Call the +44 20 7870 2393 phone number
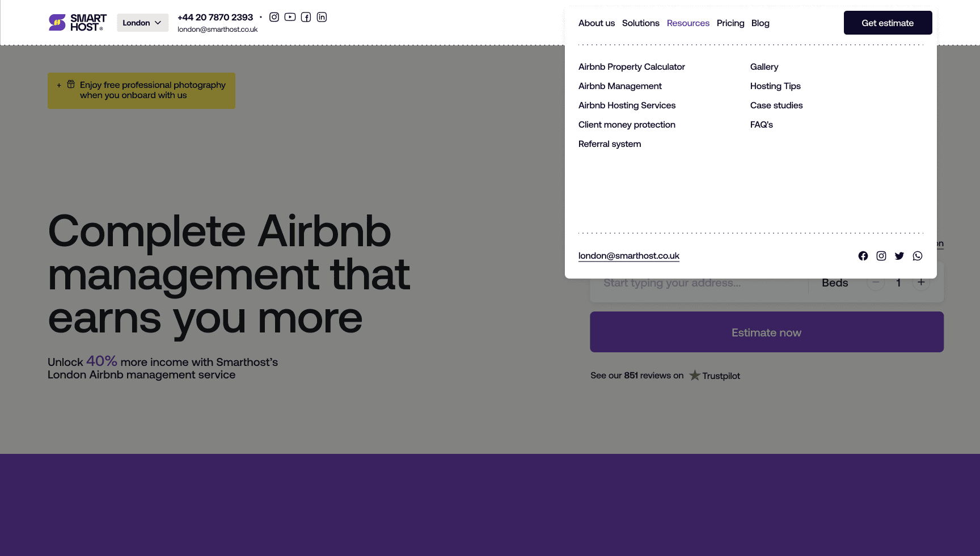Screen dimensions: 980x556 coord(215,17)
